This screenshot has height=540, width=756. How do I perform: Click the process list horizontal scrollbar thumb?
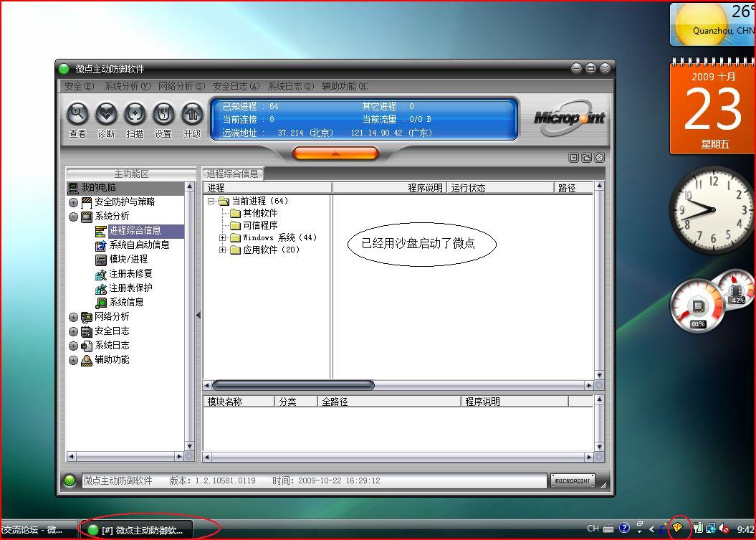[293, 385]
